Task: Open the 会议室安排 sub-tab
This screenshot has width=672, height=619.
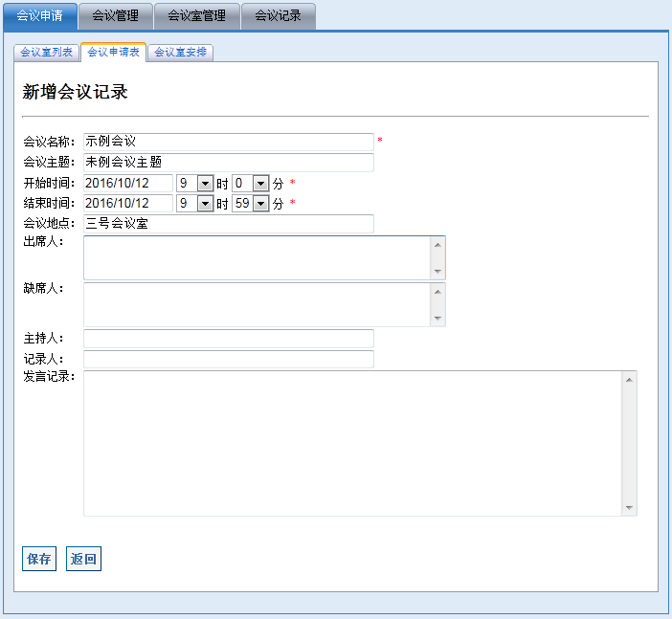Action: [180, 53]
